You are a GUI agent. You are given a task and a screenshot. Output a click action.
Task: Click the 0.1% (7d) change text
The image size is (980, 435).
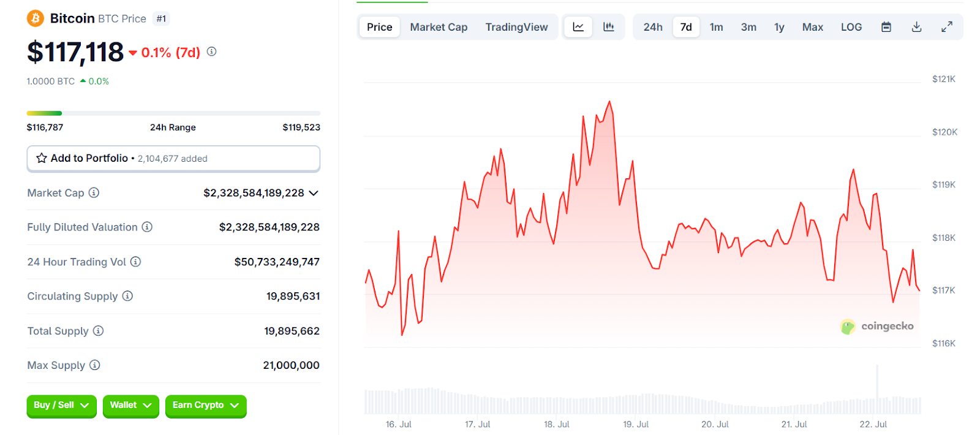click(171, 53)
